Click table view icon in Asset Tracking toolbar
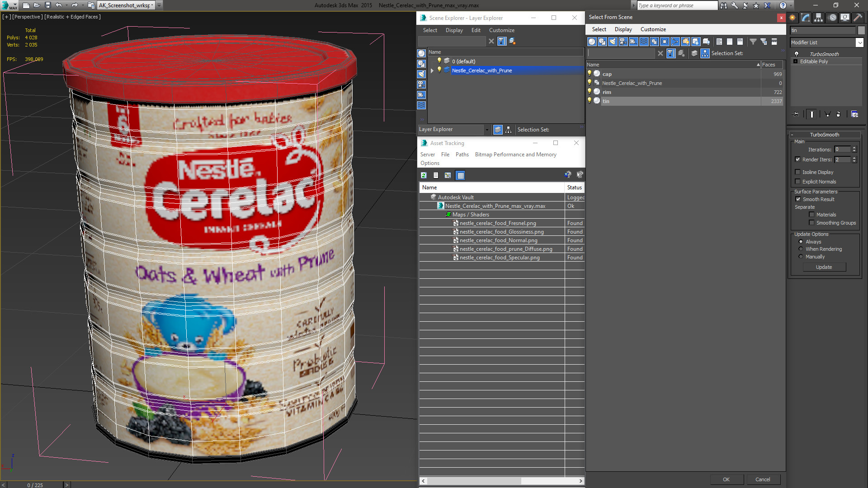The width and height of the screenshot is (868, 488). tap(460, 175)
